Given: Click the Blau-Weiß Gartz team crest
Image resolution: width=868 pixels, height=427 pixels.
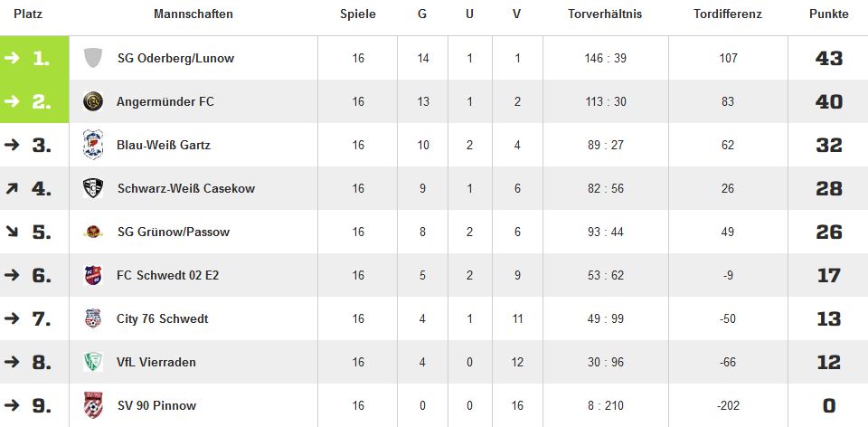Looking at the screenshot, I should [93, 145].
